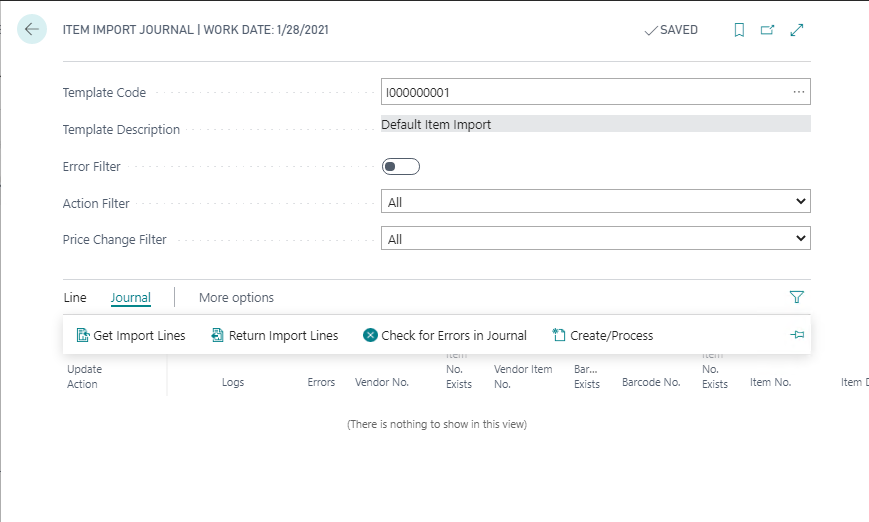869x522 pixels.
Task: Click Get Import Lines action
Action: pos(131,336)
